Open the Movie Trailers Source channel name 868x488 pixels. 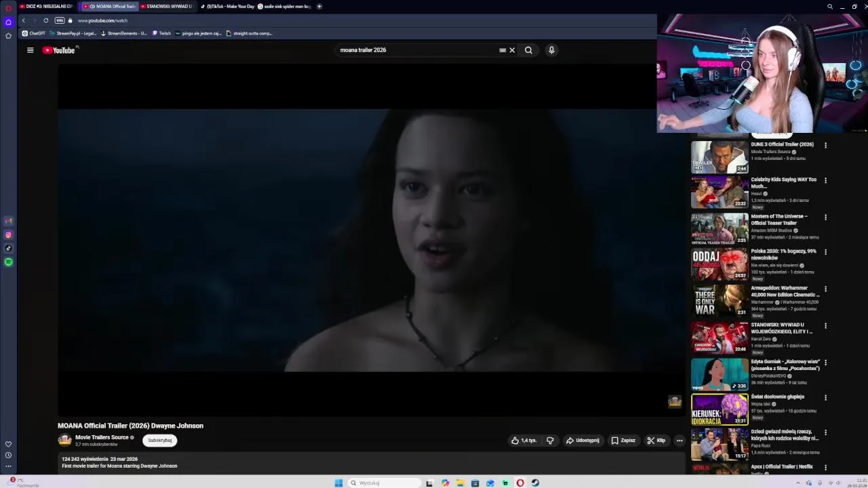click(x=102, y=437)
